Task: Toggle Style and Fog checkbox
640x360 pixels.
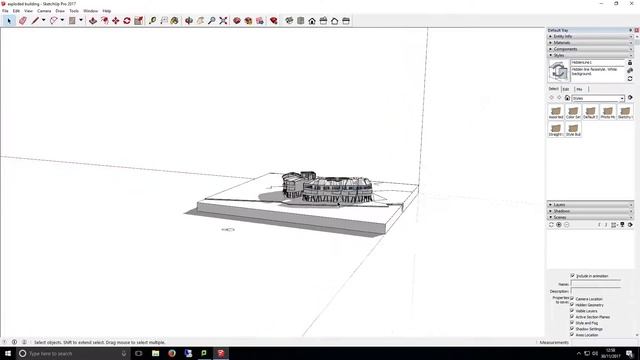Action: coord(572,322)
